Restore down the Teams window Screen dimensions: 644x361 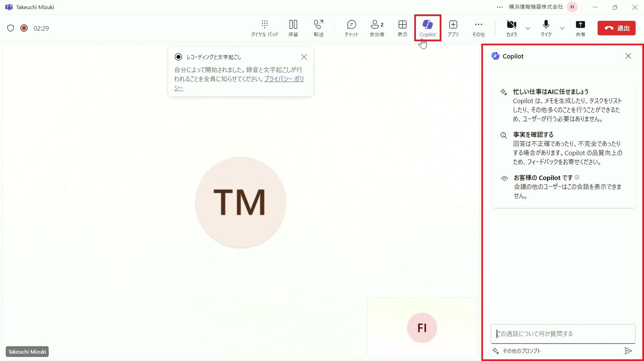(x=615, y=7)
